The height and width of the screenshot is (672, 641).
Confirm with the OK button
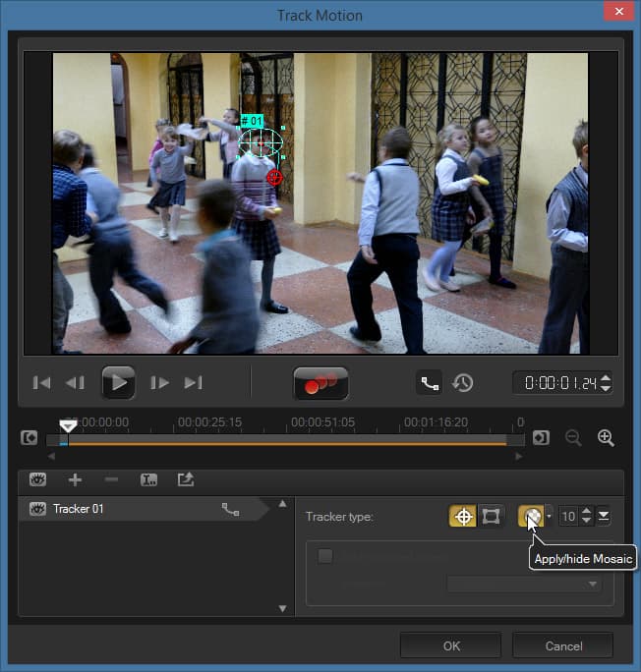(x=451, y=645)
